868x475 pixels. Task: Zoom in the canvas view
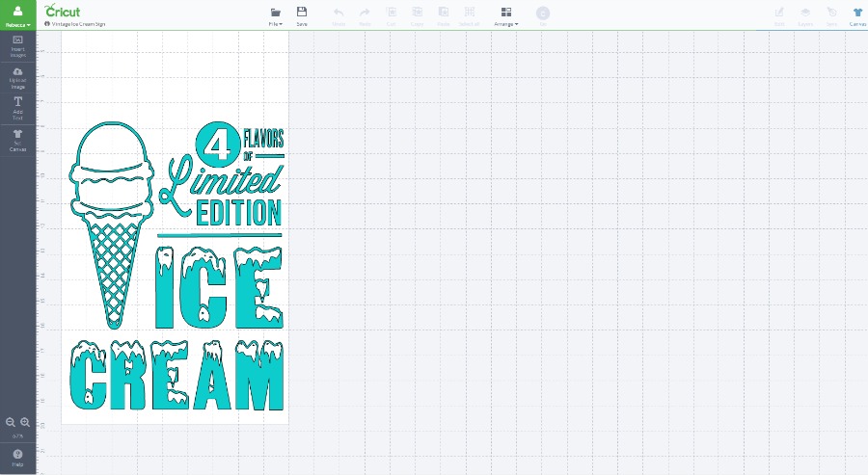[x=25, y=422]
